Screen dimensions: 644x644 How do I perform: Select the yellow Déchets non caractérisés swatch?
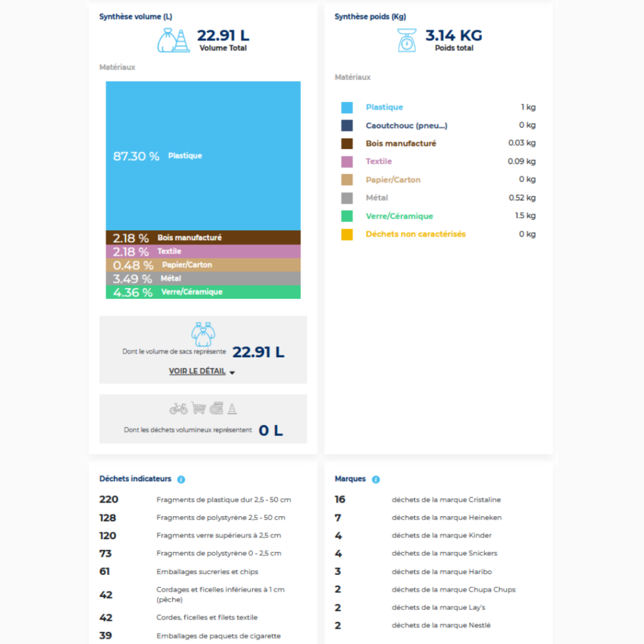(347, 234)
